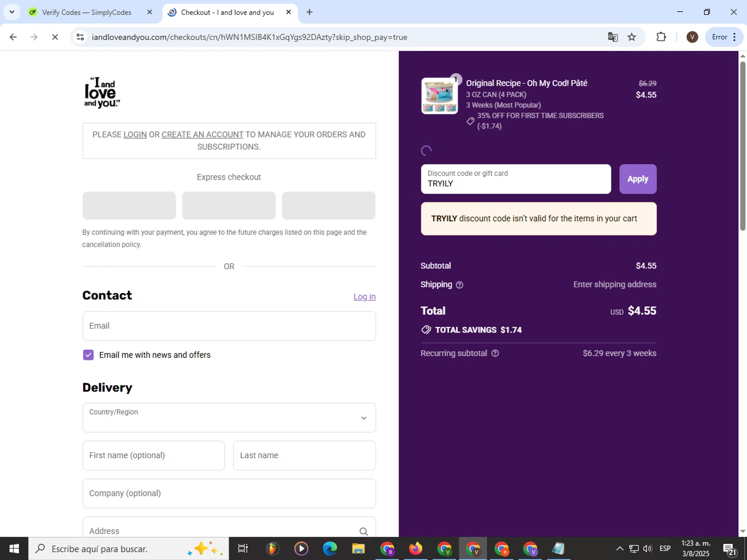Viewport: 747px width, 560px height.
Task: Open the extensions puzzle icon
Action: pos(661,37)
